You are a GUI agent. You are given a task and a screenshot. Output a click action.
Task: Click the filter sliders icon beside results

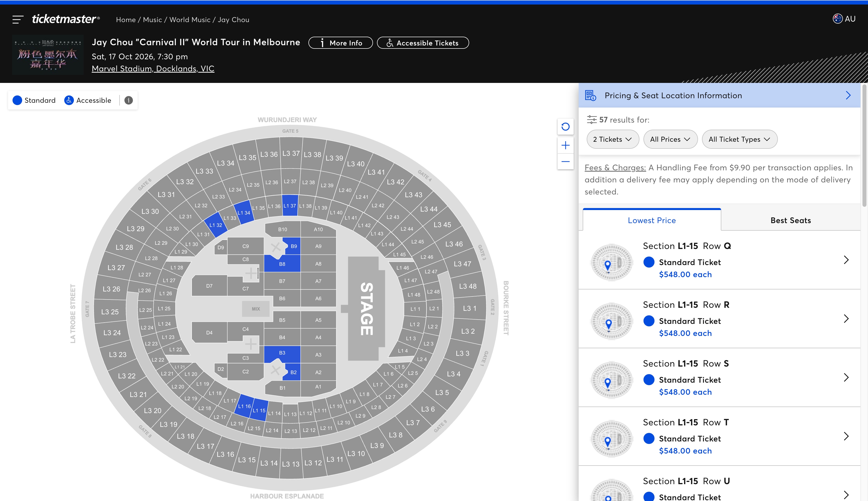click(591, 120)
